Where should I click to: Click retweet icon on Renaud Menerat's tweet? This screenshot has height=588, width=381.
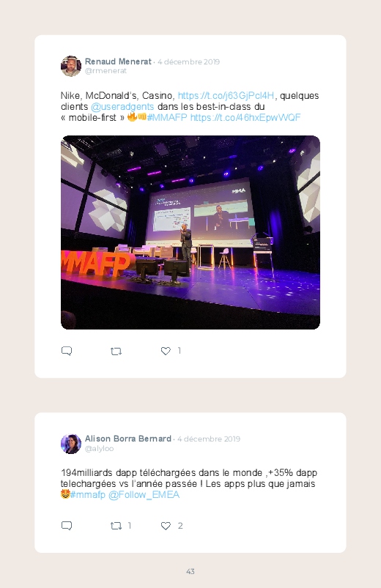[x=116, y=351]
